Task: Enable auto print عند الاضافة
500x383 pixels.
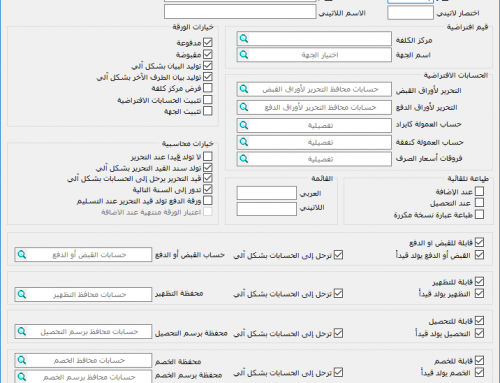Action: point(479,191)
